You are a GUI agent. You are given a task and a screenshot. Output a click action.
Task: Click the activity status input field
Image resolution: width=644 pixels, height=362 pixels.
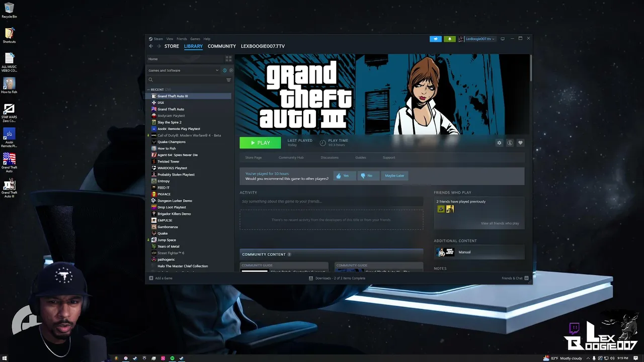[332, 202]
